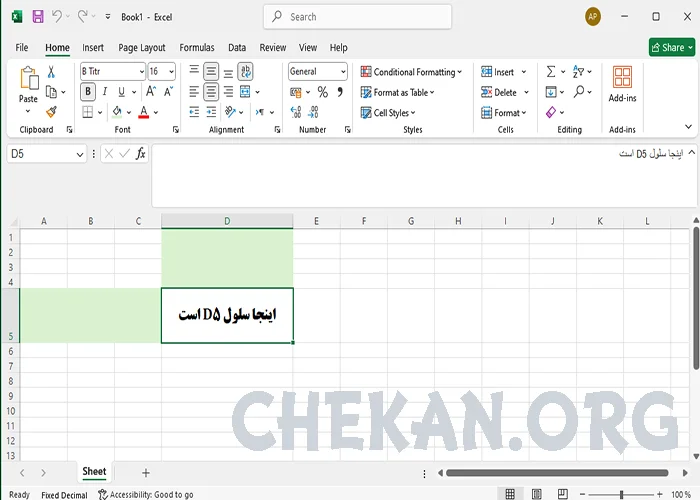Screen dimensions: 700x500
Task: Switch to Normal view in status bar
Action: click(510, 494)
